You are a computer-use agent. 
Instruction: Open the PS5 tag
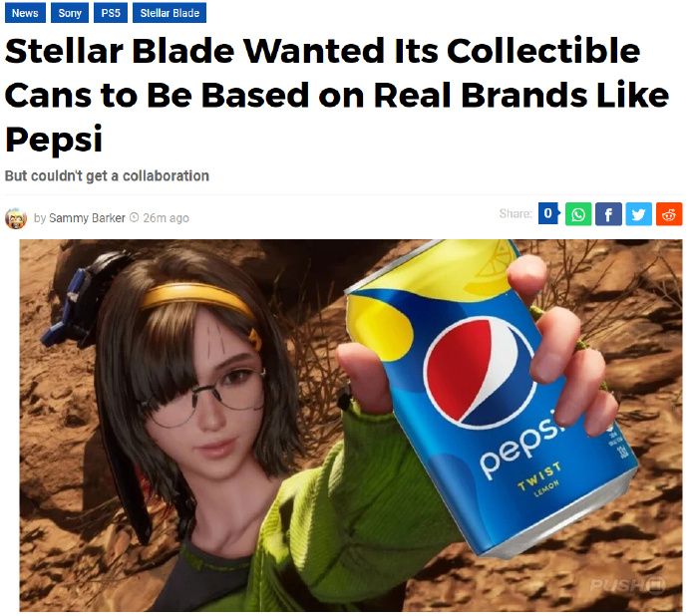click(111, 13)
